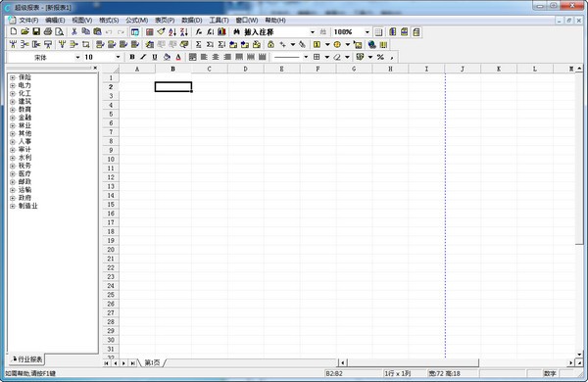The image size is (588, 382).
Task: Print the report using the printer icon
Action: 48,32
